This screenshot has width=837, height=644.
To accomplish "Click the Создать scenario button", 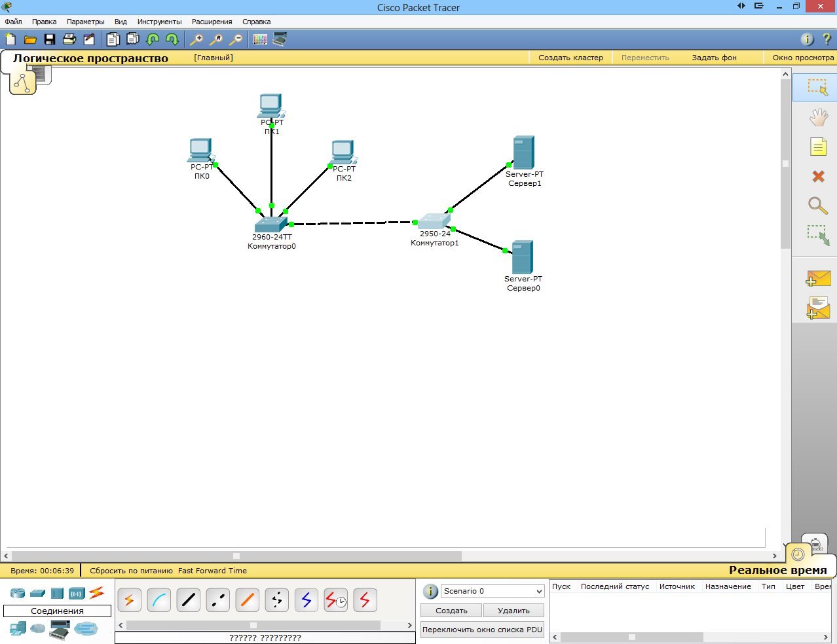I will [451, 611].
